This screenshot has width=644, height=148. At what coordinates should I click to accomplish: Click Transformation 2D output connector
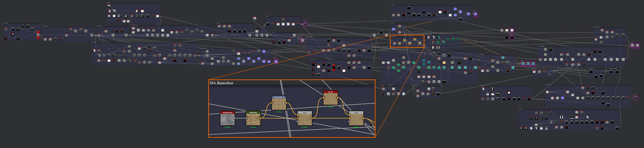tap(286, 103)
